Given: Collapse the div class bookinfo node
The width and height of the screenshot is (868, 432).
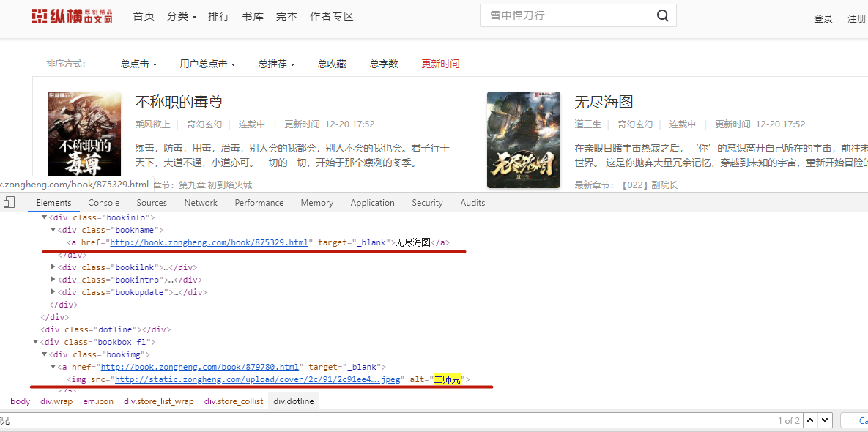Looking at the screenshot, I should [45, 218].
